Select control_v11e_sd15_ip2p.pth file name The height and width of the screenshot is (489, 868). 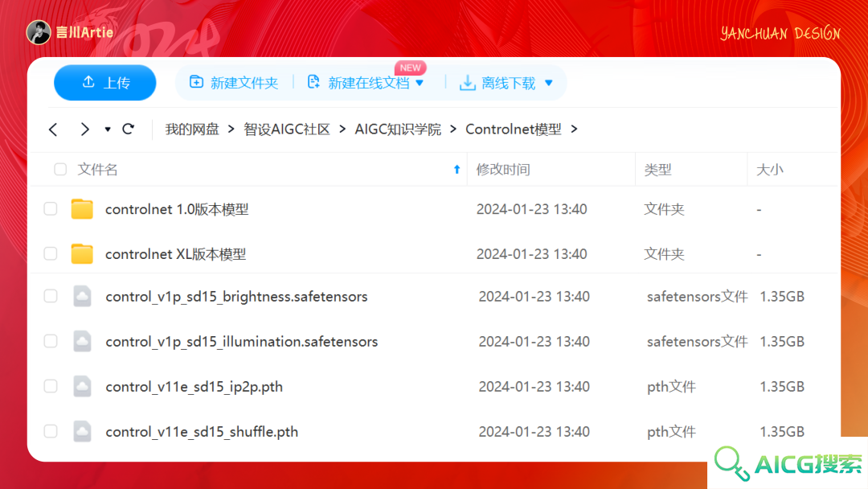point(194,387)
